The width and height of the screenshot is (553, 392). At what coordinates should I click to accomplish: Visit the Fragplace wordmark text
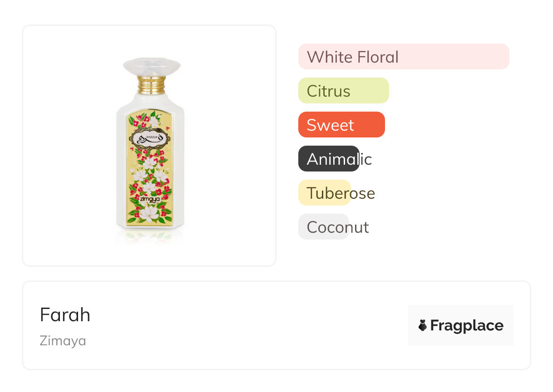coord(467,325)
